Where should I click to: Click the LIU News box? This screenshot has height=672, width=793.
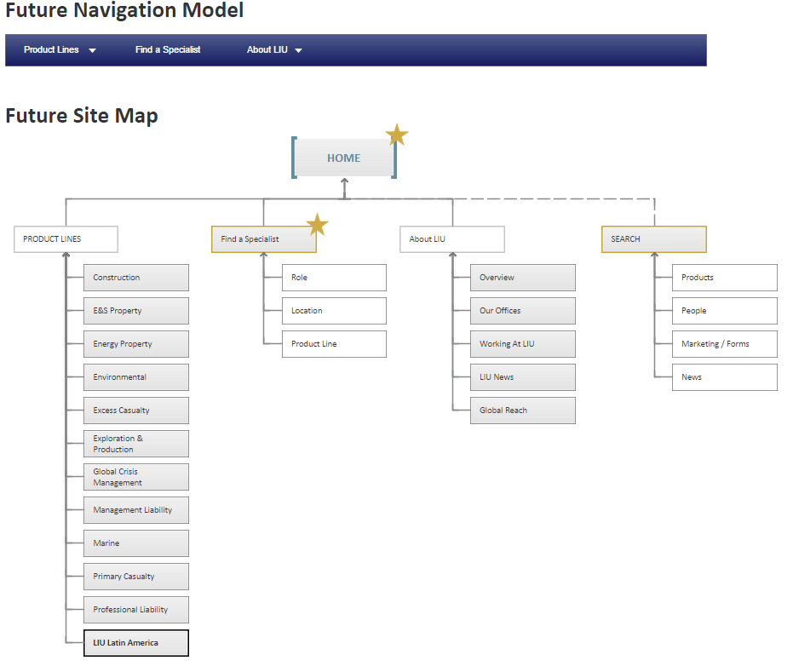point(523,377)
